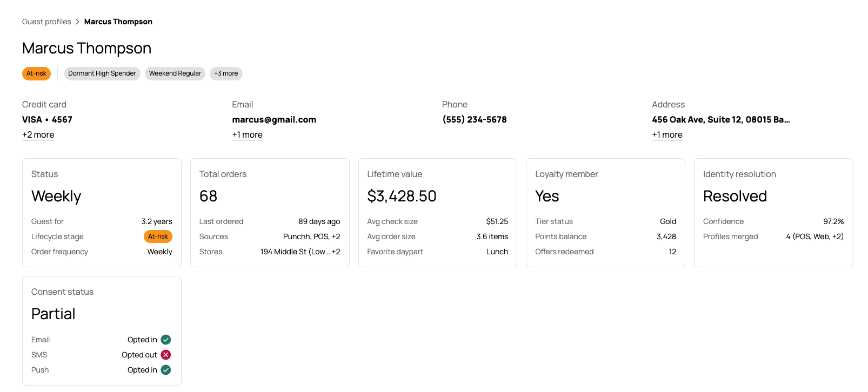Click the (555) 234-5678 phone number
Screen dimensions: 868x392
click(x=475, y=120)
